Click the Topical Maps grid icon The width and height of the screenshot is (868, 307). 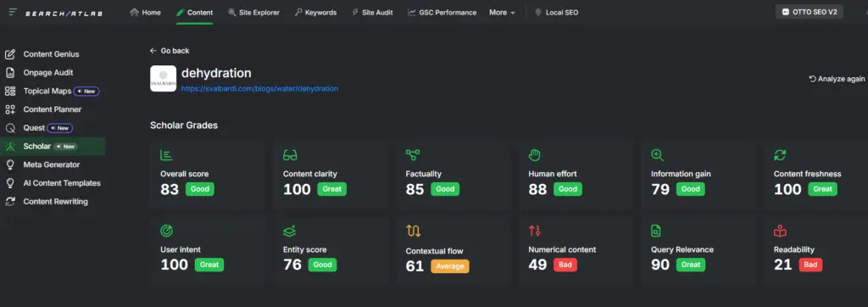pyautogui.click(x=10, y=91)
